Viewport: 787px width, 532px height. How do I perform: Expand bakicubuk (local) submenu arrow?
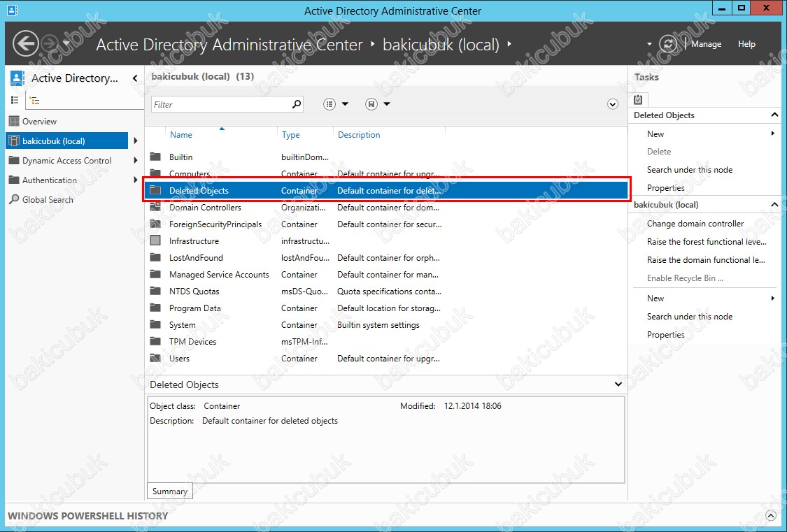135,141
